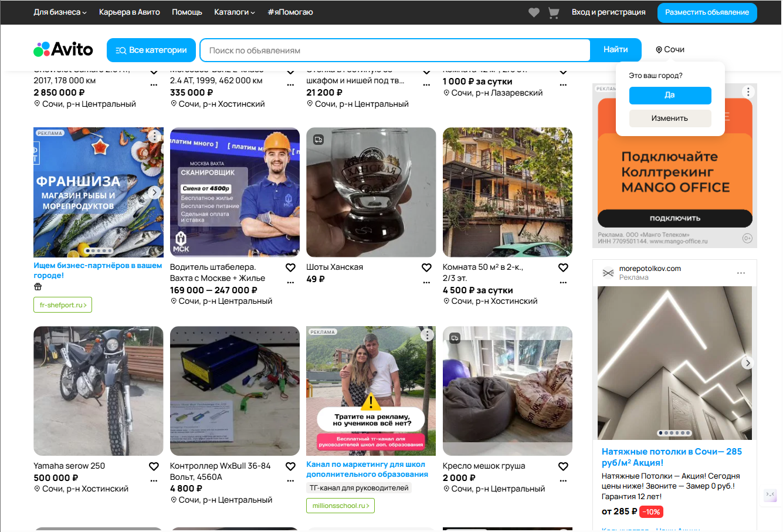Screen dimensions: 783x532
Task: Show next image in Франшиза ad carousel
Action: click(x=154, y=192)
